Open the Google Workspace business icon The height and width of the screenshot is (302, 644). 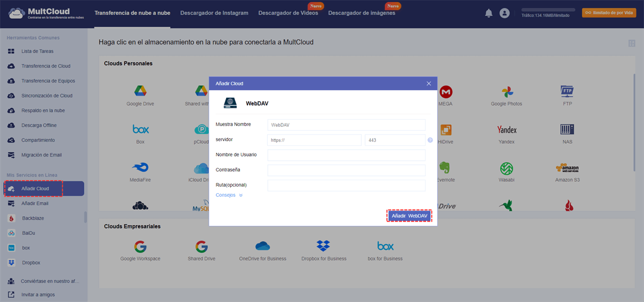coord(140,247)
